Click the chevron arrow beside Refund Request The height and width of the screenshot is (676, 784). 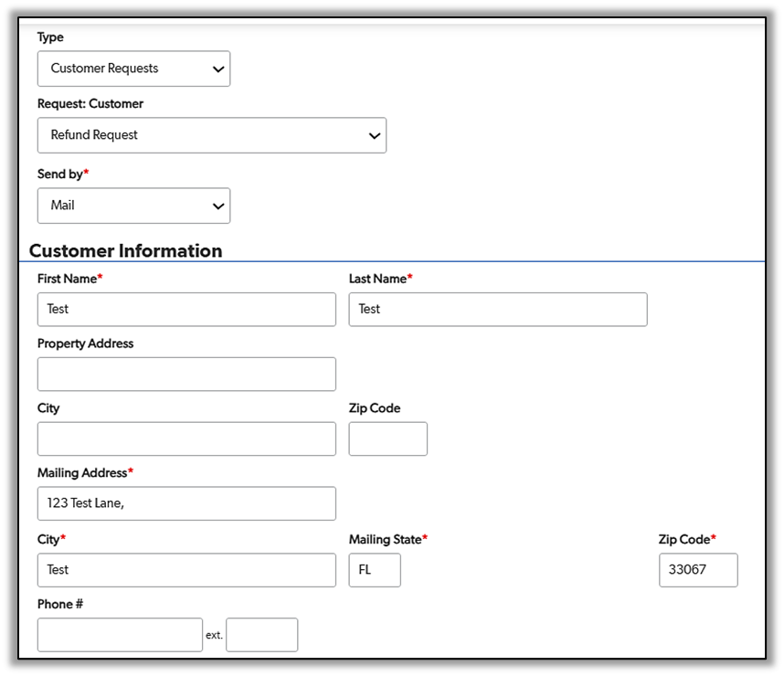coord(374,136)
